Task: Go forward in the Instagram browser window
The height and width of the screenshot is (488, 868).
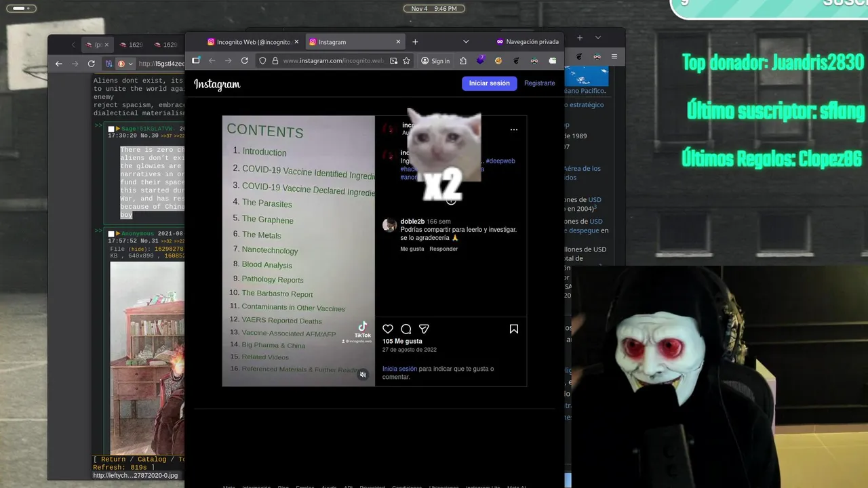Action: [x=229, y=60]
